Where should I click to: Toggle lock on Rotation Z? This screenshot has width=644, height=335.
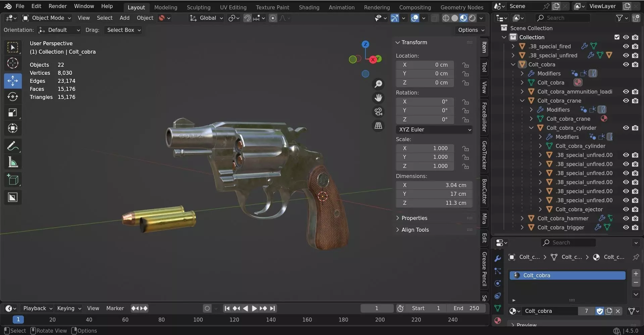(x=465, y=119)
